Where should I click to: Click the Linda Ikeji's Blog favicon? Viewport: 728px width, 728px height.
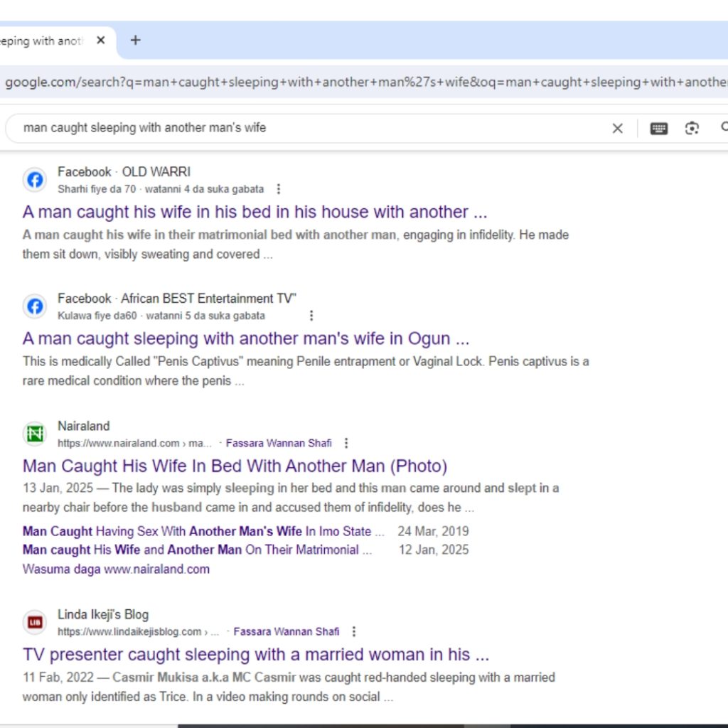coord(35,622)
